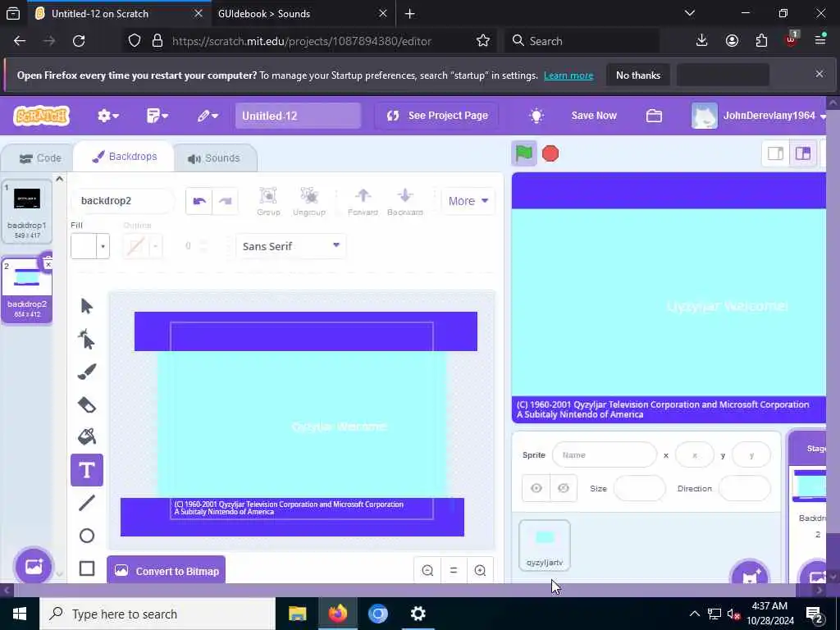Screen dimensions: 840x630
Task: Move selection Backward
Action: (x=405, y=202)
